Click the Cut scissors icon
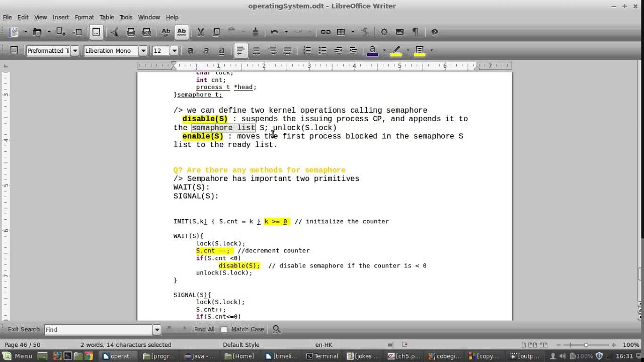Viewport: 644px width, 362px height. coord(200,32)
